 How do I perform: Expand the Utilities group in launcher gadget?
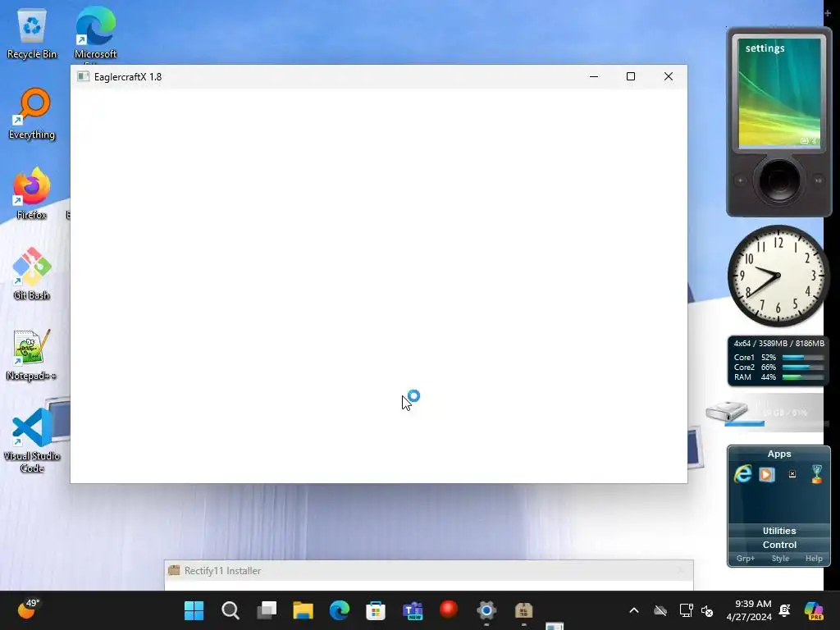pos(779,531)
